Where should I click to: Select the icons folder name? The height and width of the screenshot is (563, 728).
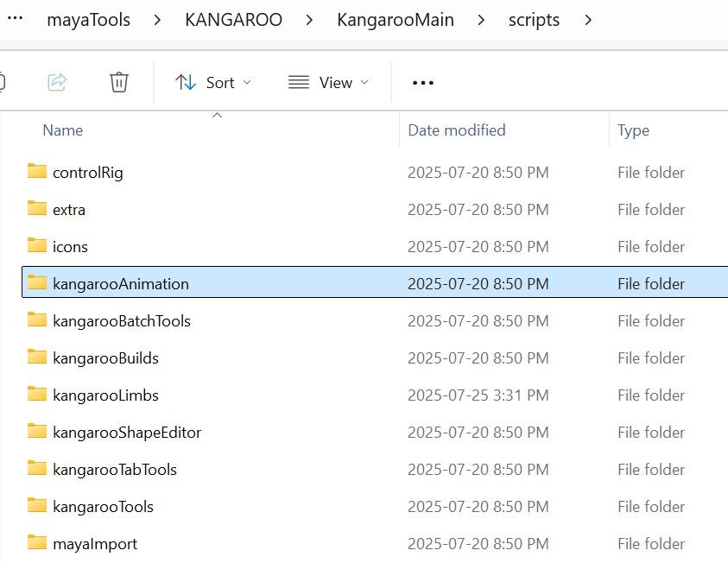point(70,247)
